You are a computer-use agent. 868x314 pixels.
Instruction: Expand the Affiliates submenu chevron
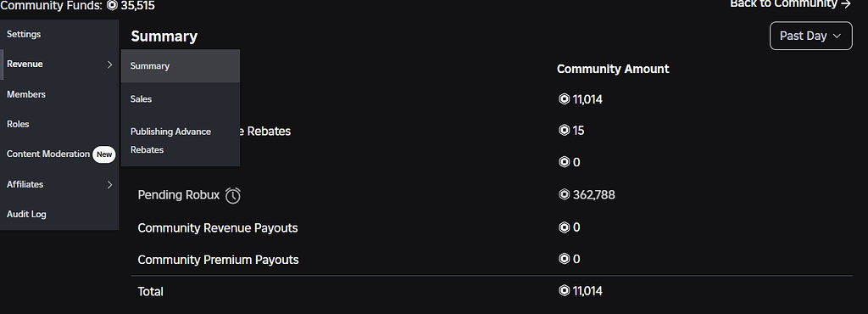tap(109, 184)
